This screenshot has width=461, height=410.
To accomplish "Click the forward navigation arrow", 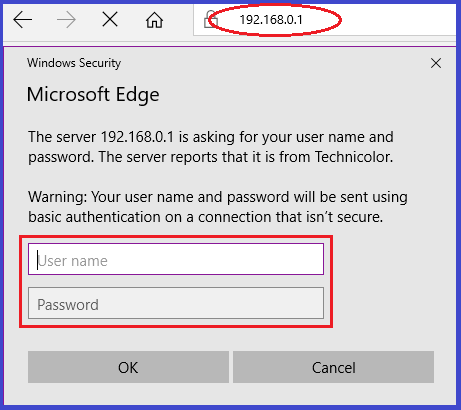I will coord(66,20).
